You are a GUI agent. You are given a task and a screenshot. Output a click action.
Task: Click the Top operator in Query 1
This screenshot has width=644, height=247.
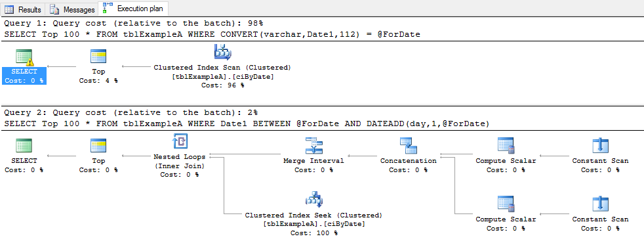[x=98, y=56]
